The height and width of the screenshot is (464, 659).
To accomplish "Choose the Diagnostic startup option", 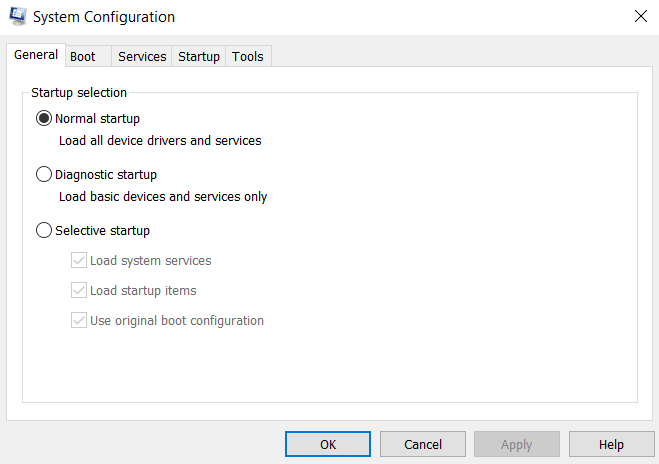I will coord(44,175).
